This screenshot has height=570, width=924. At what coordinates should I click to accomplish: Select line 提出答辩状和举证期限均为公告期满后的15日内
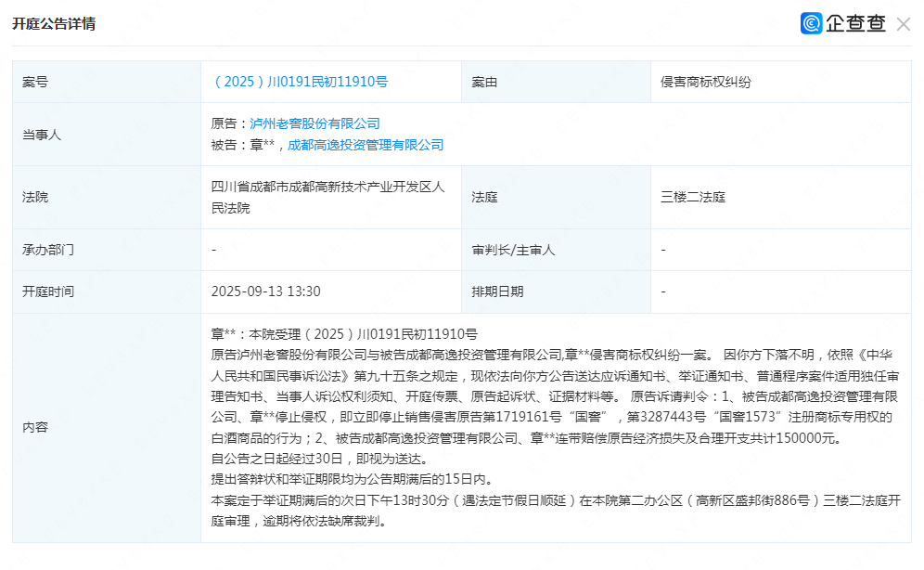[x=352, y=479]
